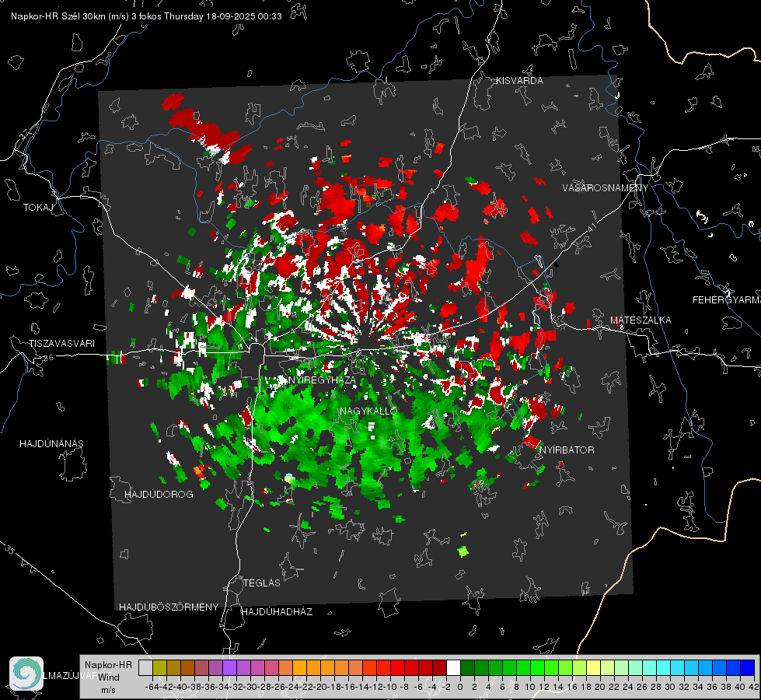The image size is (761, 700).
Task: Select the NAGYKÁLLÓ city label
Action: click(x=368, y=411)
